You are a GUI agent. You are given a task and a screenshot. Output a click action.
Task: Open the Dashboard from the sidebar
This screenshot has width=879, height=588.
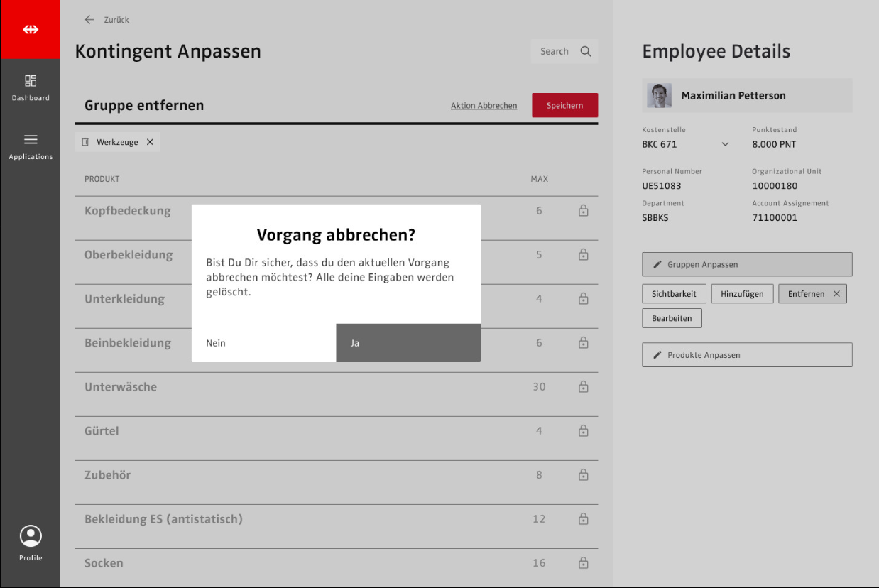click(31, 87)
